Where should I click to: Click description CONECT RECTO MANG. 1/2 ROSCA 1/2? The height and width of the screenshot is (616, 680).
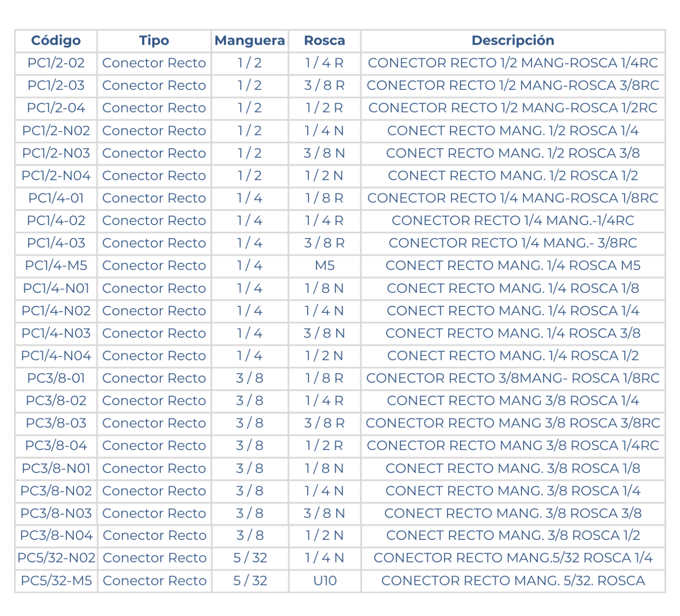click(513, 176)
